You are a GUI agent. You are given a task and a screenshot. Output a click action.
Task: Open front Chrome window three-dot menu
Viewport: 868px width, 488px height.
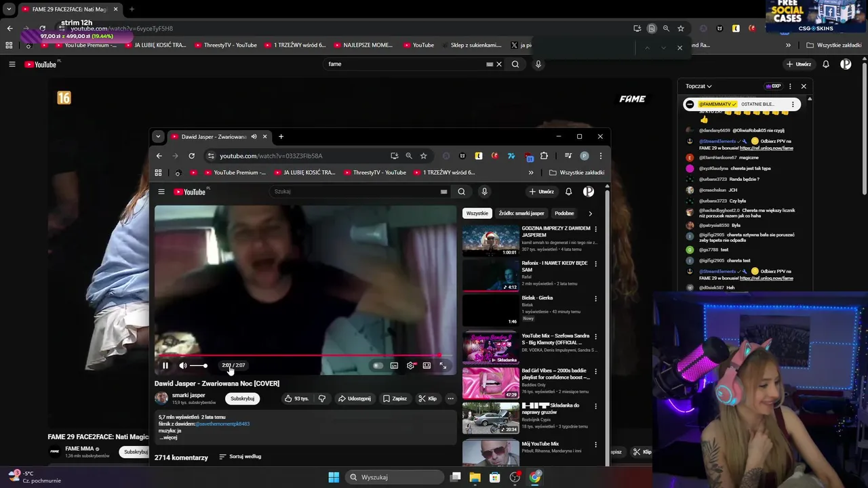click(600, 156)
